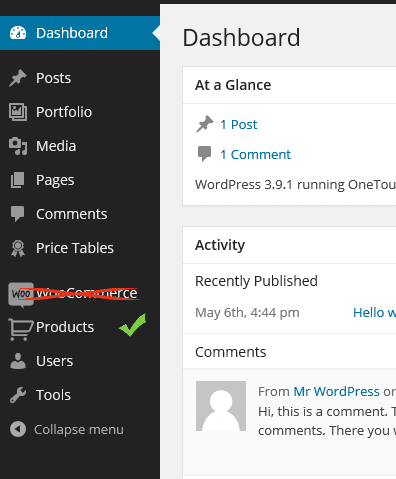
Task: Open the Hello w… recently published post link
Action: pyautogui.click(x=374, y=313)
